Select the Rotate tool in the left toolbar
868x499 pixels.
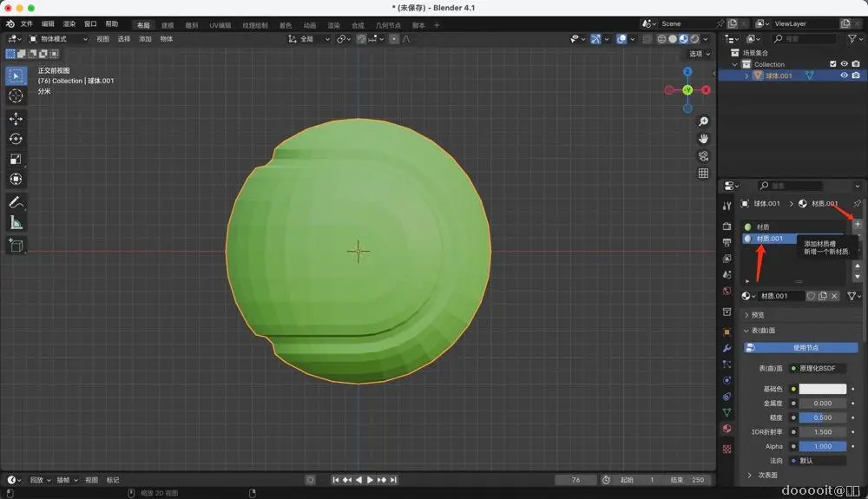[x=16, y=139]
